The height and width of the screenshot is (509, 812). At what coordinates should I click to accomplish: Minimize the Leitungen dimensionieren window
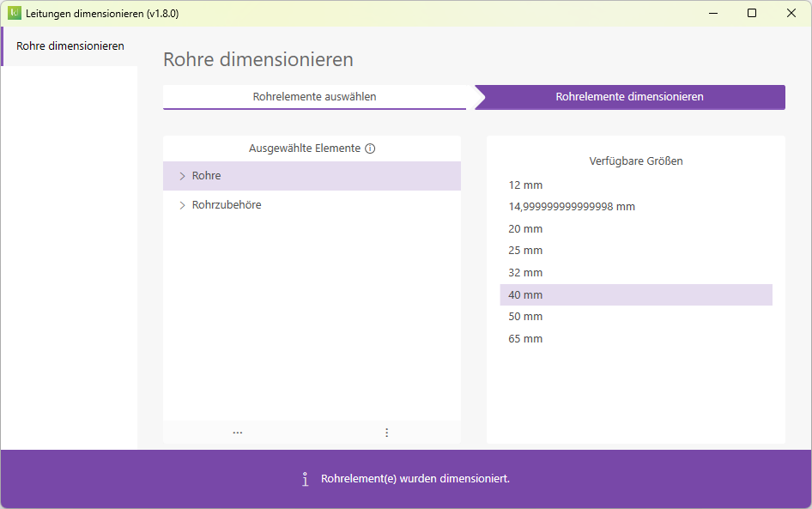tap(712, 13)
